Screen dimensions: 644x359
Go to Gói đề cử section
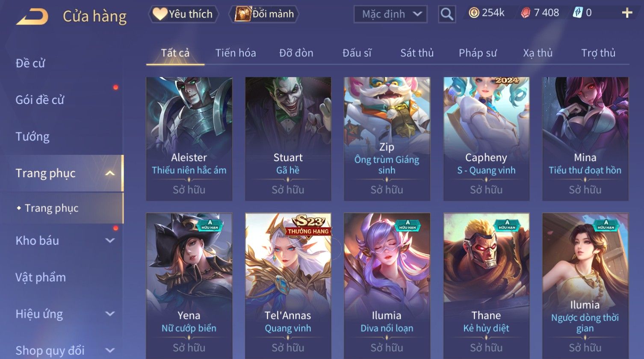(40, 100)
